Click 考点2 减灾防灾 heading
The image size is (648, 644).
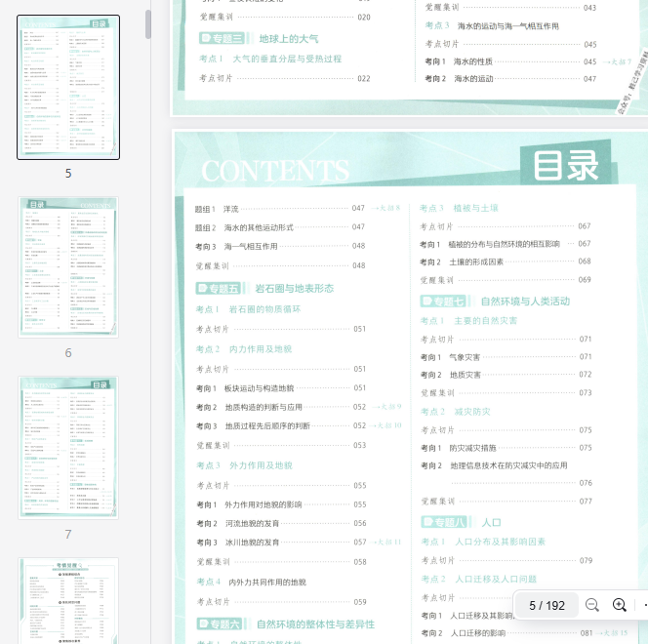[x=456, y=412]
